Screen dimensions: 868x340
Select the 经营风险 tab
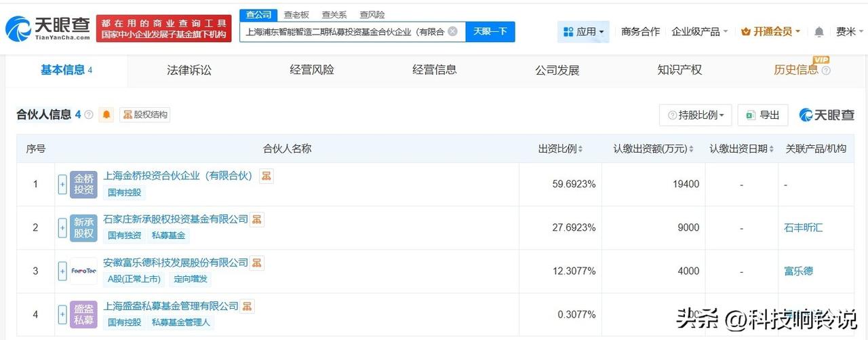pyautogui.click(x=312, y=70)
